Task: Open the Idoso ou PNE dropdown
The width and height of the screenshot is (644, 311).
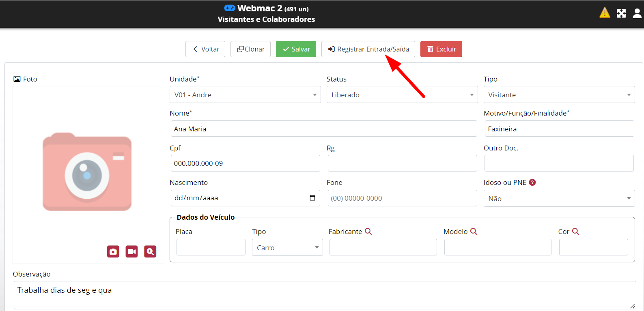Action: coord(559,199)
